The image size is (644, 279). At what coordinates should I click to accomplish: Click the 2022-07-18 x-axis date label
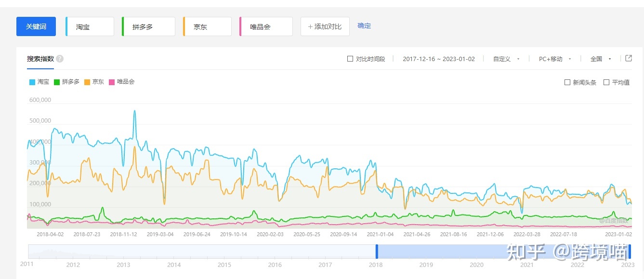(564, 234)
